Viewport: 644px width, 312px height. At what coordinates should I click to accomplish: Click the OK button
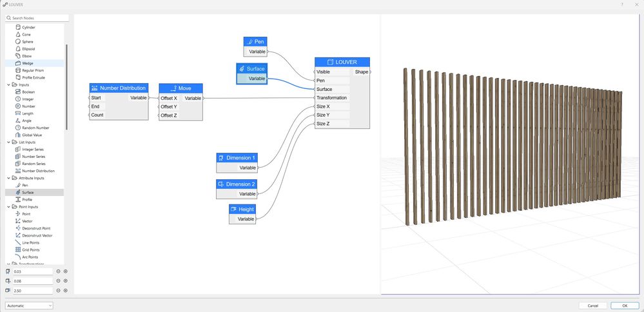(625, 306)
